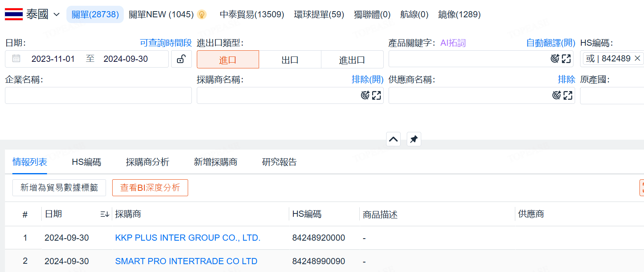Select the 情報列表 tab
The width and height of the screenshot is (644, 272).
30,162
